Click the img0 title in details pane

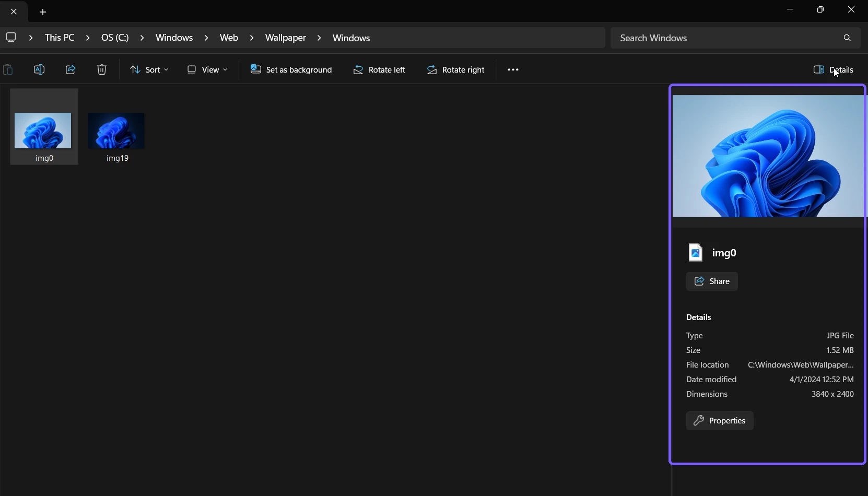pyautogui.click(x=724, y=253)
